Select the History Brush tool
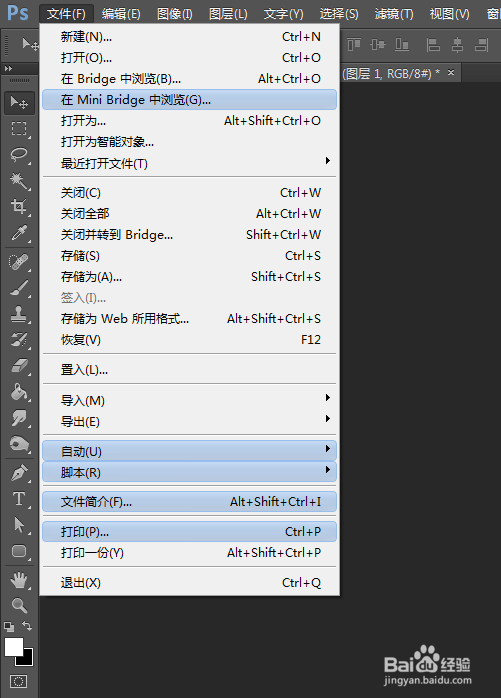Screen dimensions: 501x698 click(19, 340)
